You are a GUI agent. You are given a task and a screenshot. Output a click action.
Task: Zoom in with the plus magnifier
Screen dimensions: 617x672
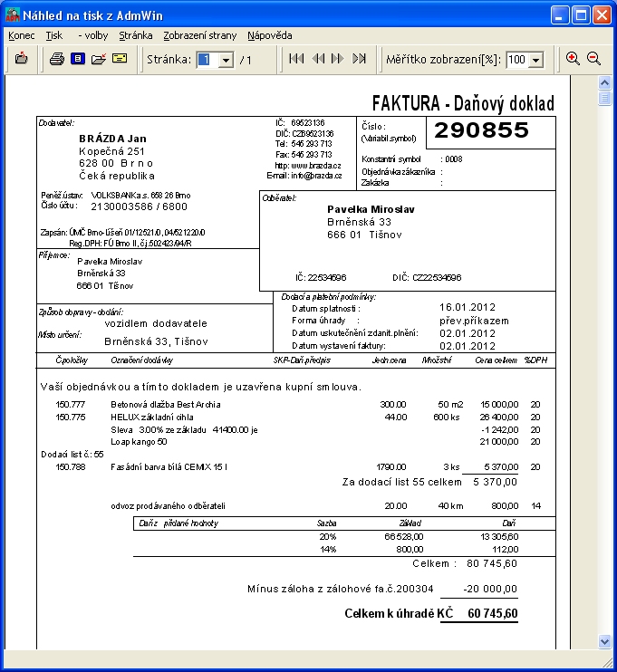[x=573, y=59]
